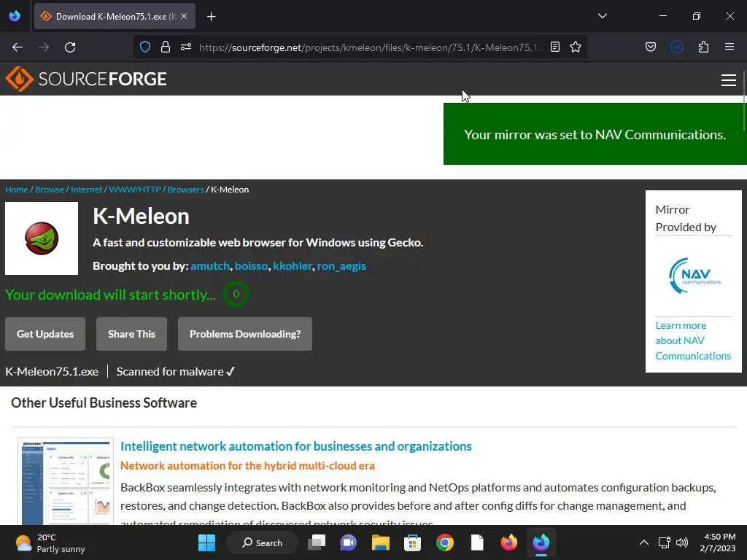Expand the system tray hidden icons chevron

643,542
